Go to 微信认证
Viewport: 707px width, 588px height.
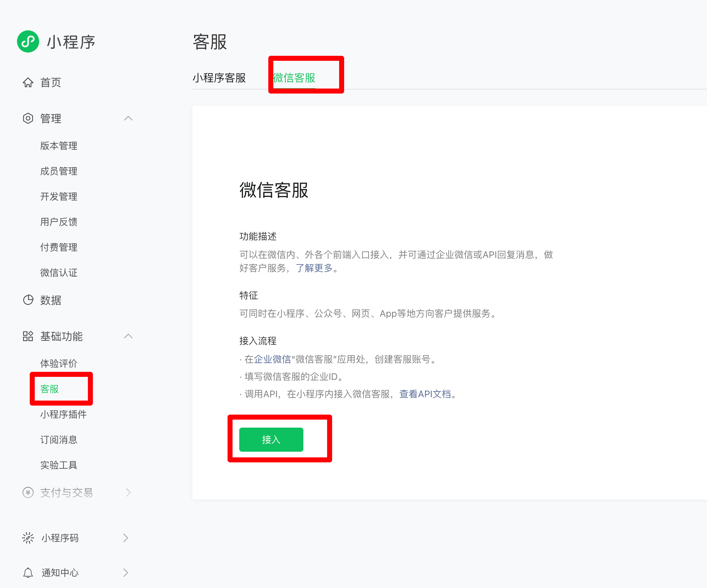[59, 273]
